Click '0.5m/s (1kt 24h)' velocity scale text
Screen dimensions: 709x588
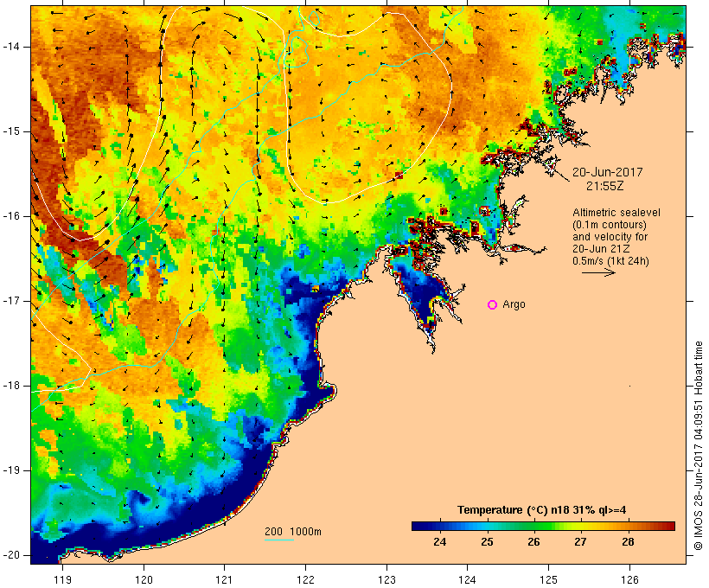610,261
